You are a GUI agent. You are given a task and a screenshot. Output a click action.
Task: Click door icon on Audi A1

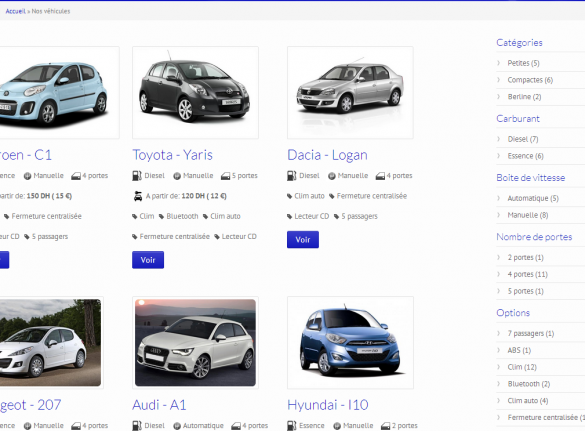click(236, 426)
